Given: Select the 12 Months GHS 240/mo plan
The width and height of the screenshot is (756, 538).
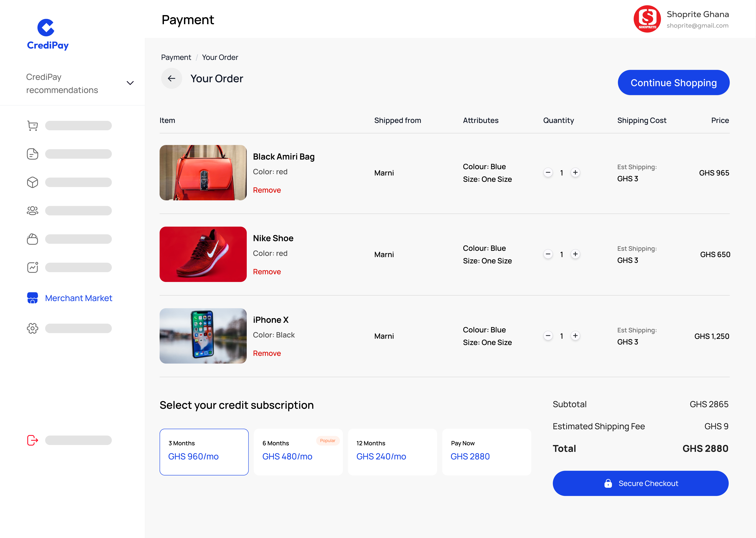Looking at the screenshot, I should [x=392, y=451].
